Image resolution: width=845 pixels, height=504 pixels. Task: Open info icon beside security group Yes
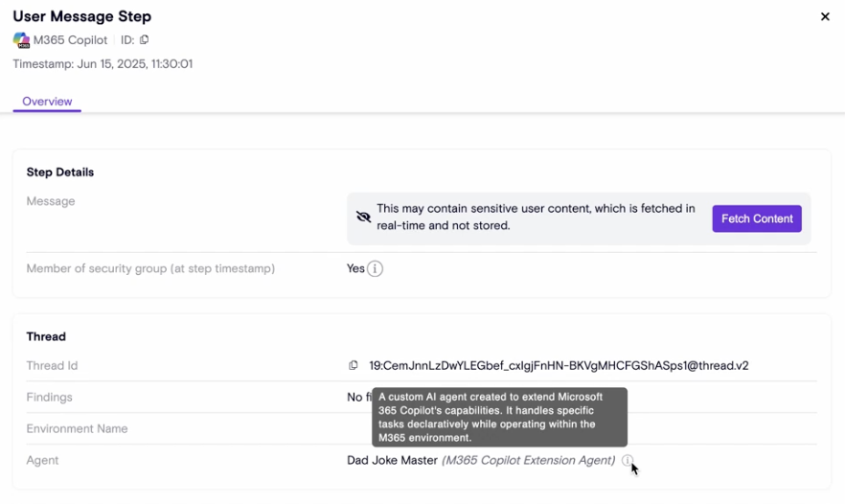pyautogui.click(x=376, y=269)
